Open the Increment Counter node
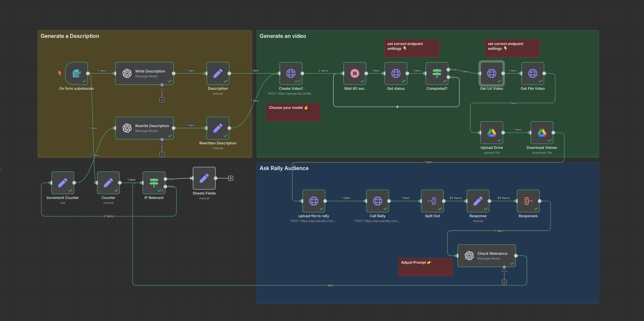This screenshot has width=644, height=321. click(x=63, y=183)
